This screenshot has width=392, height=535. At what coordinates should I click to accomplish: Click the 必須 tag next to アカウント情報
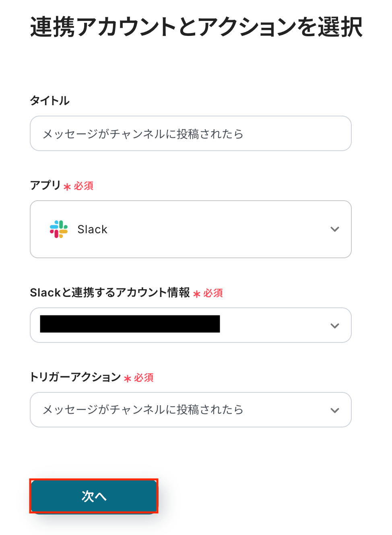(213, 293)
